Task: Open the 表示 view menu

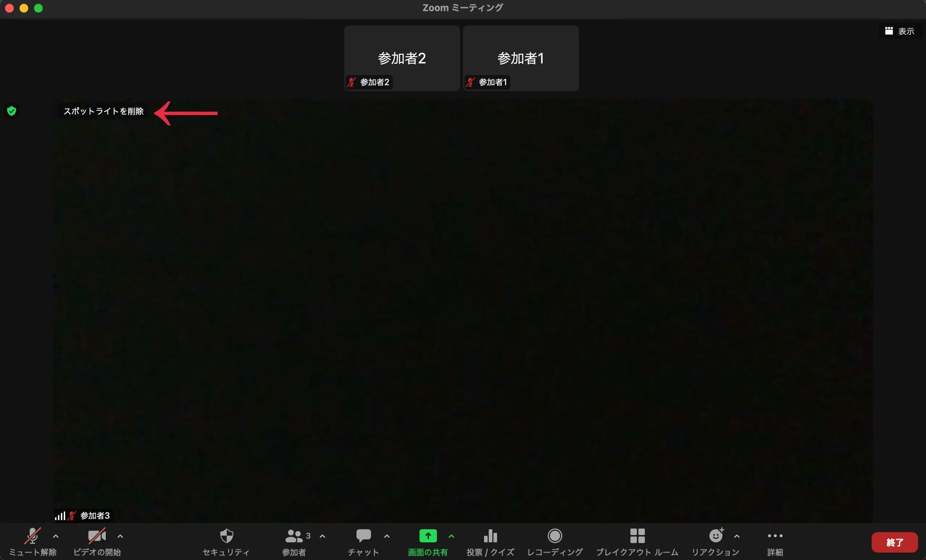Action: click(x=900, y=31)
